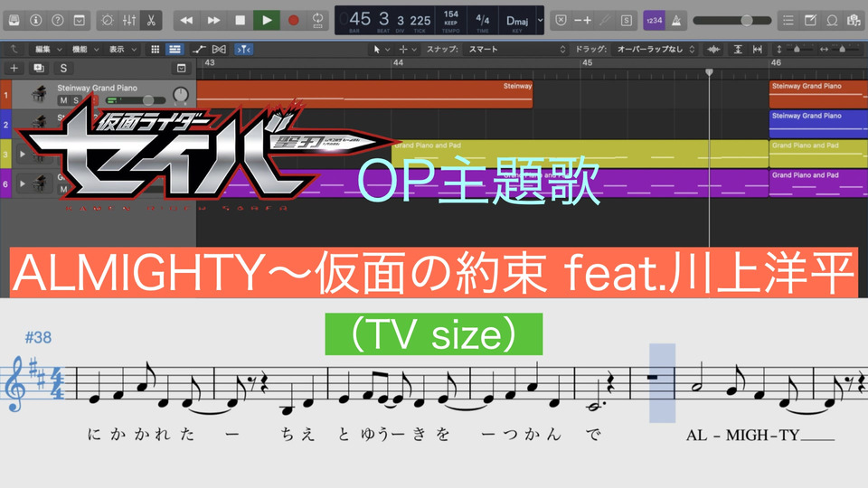This screenshot has width=868, height=488.
Task: Toggle the Solo button in control bar
Action: [626, 21]
